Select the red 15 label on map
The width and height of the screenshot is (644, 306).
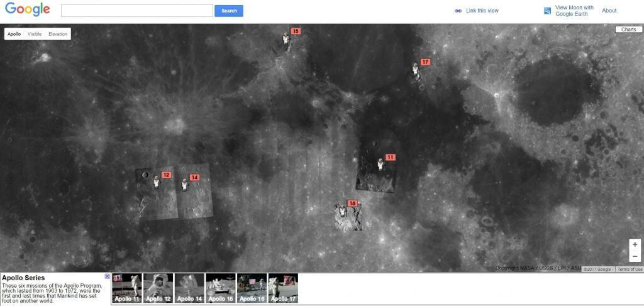tap(296, 31)
